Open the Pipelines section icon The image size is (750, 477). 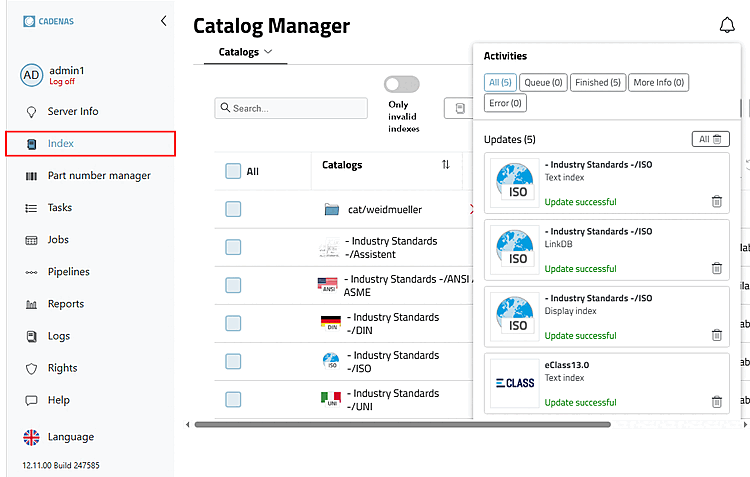coord(31,272)
